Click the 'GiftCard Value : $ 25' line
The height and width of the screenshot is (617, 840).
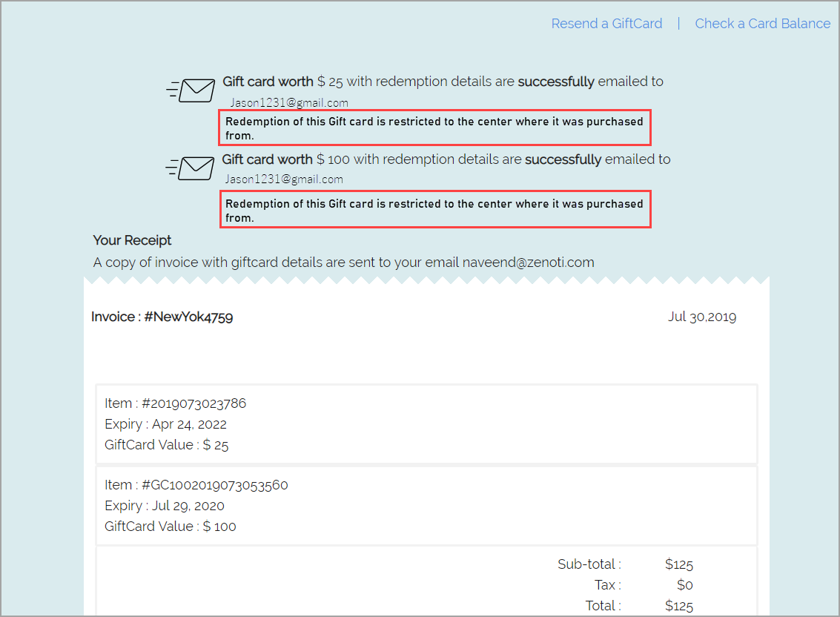(167, 445)
